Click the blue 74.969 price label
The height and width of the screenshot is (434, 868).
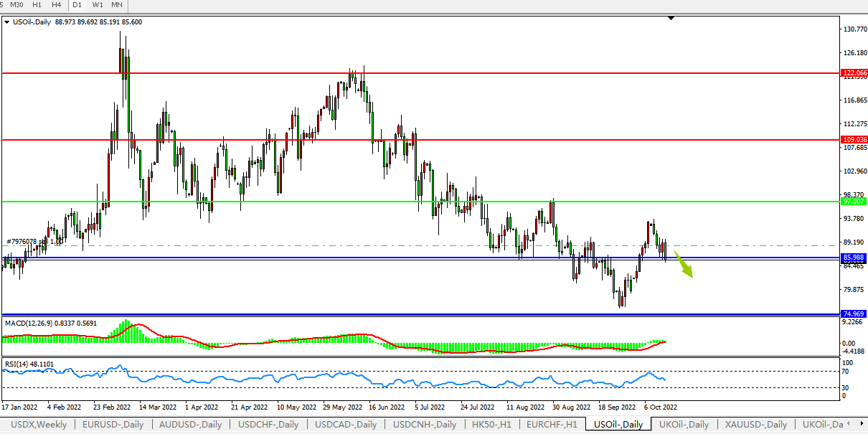855,314
